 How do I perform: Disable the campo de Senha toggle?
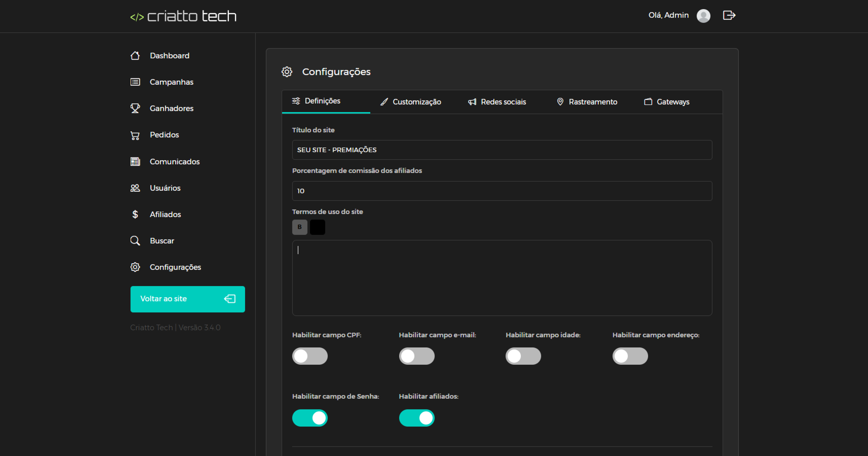pyautogui.click(x=310, y=418)
